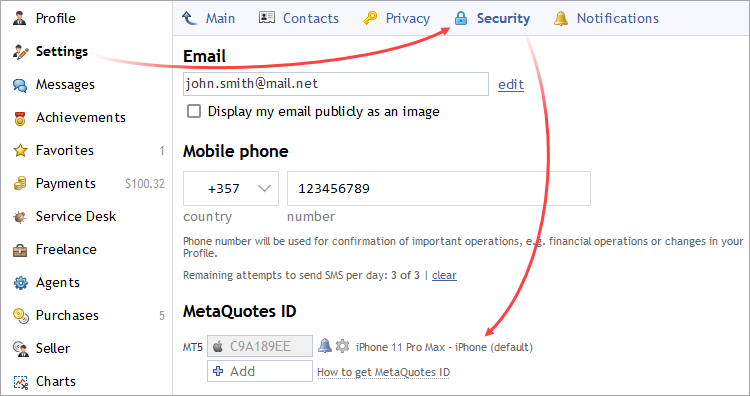This screenshot has width=750, height=396.
Task: Click the edit link next to email
Action: (511, 85)
